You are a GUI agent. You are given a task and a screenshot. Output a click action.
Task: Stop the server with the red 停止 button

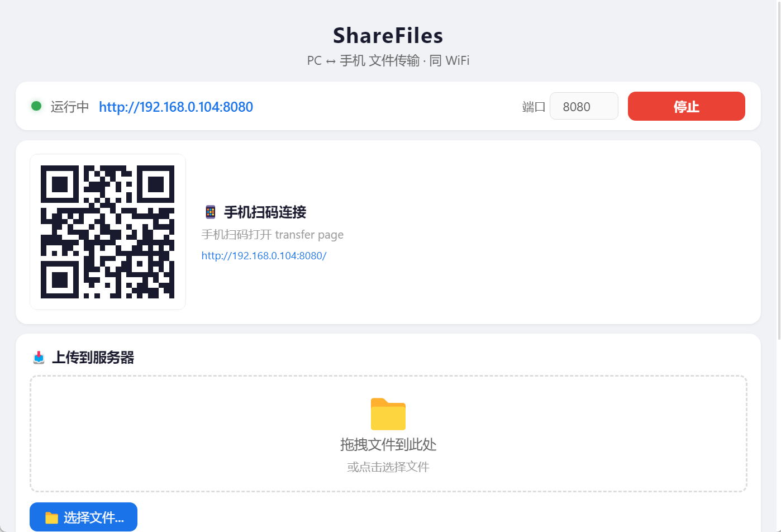pyautogui.click(x=687, y=106)
